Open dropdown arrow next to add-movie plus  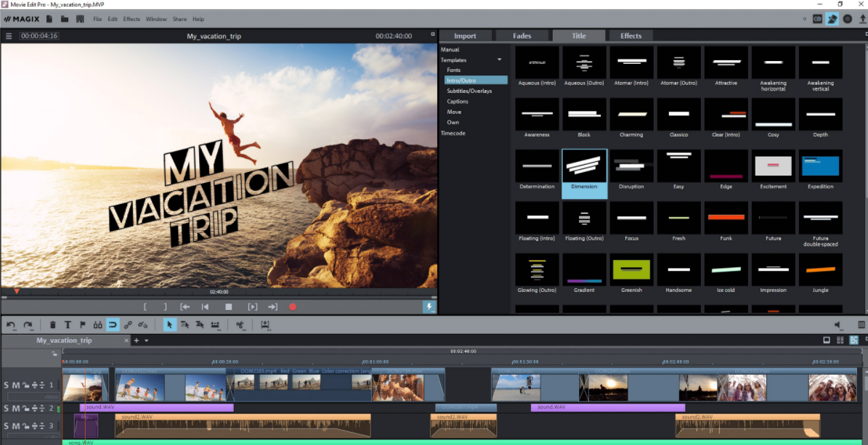[x=147, y=341]
